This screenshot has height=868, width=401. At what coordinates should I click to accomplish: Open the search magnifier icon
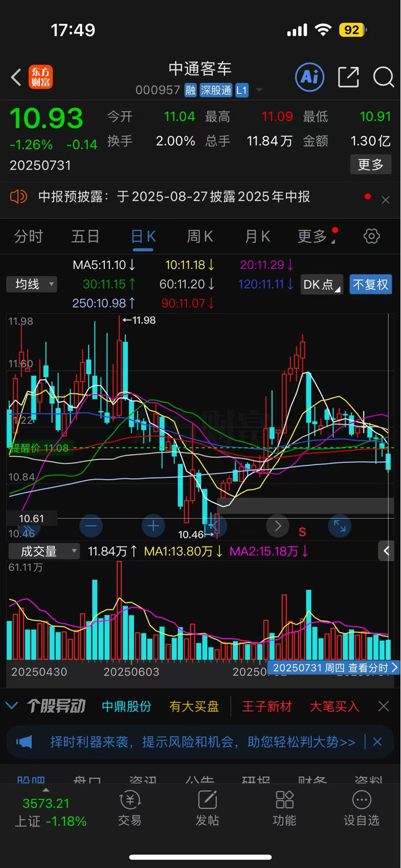pyautogui.click(x=383, y=77)
